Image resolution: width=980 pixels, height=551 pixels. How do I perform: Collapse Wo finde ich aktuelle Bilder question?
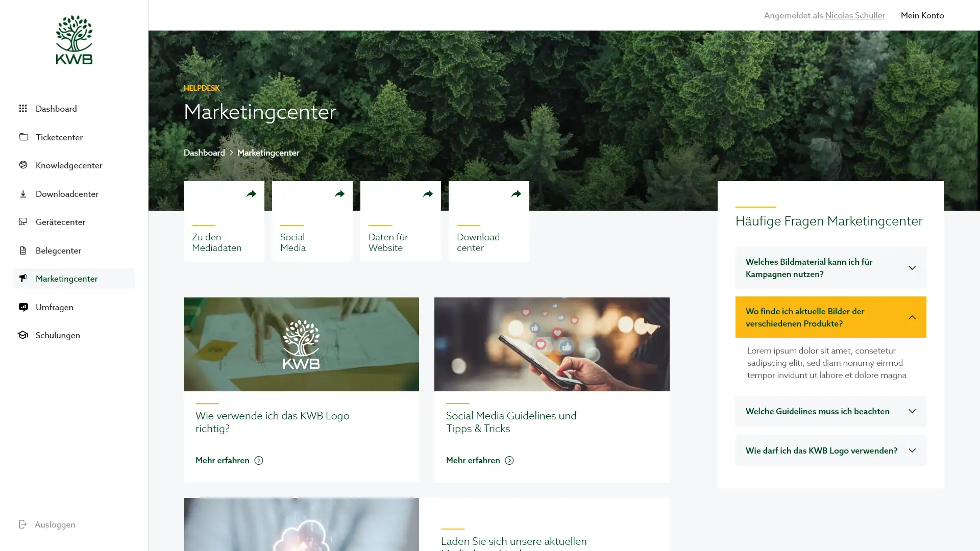coord(830,317)
